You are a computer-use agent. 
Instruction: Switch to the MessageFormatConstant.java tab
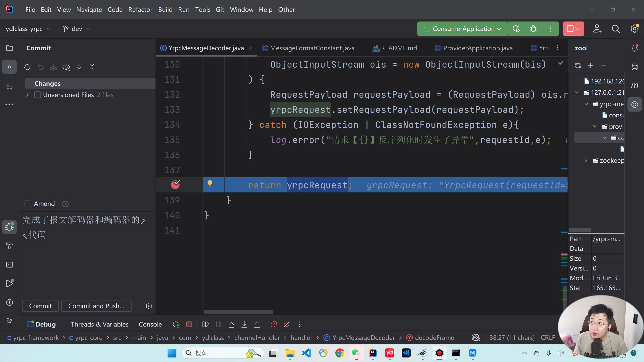(312, 48)
